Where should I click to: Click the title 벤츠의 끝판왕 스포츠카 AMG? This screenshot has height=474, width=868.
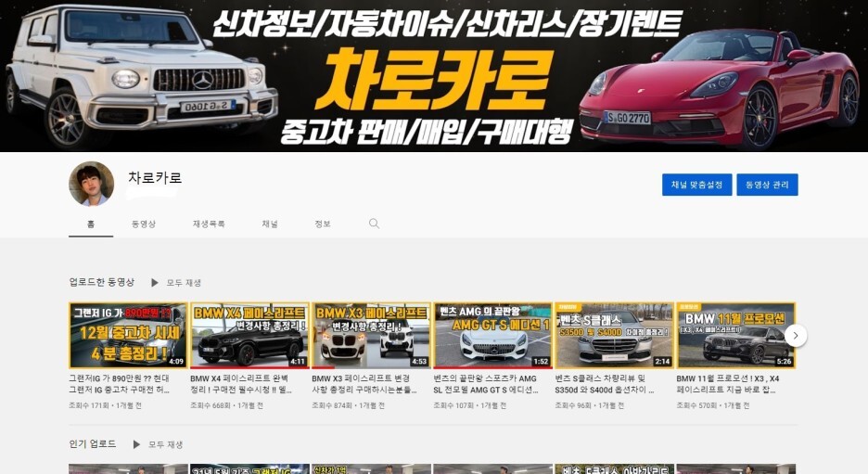pyautogui.click(x=486, y=384)
